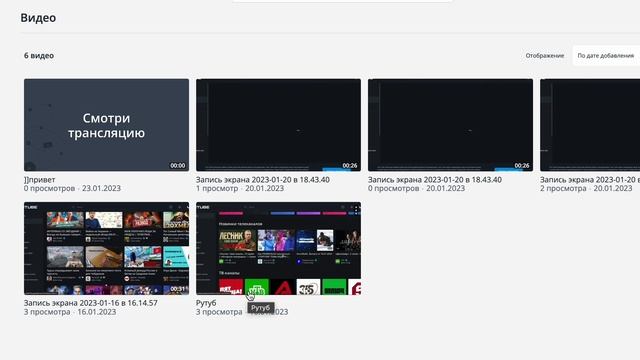
Task: Open the 2023-01-16 screen recording thumbnail
Action: point(106,248)
